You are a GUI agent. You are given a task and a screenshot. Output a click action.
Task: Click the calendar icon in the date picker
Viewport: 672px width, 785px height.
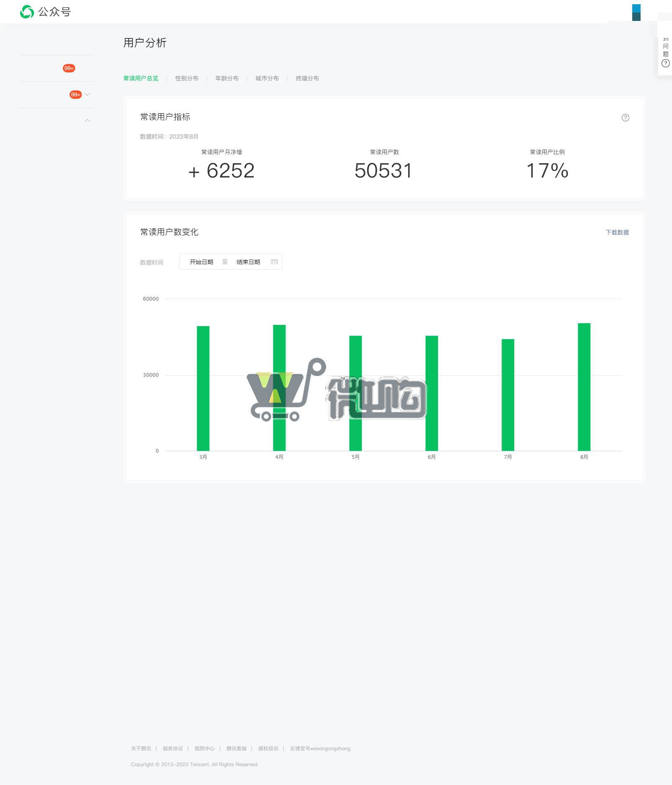click(274, 262)
